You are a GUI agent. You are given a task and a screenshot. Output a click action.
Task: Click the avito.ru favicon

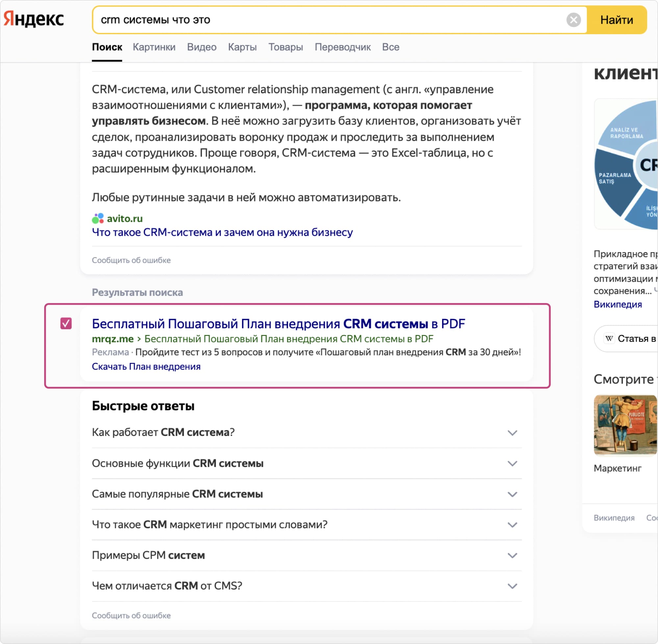(98, 219)
